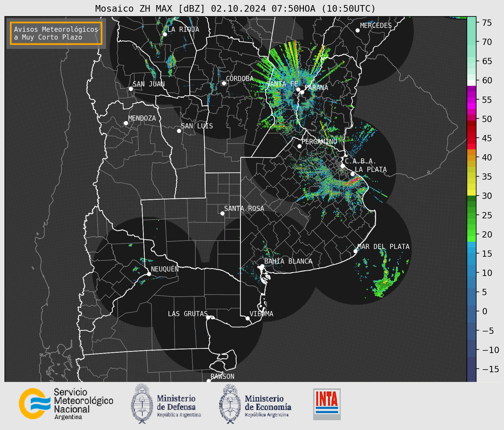The image size is (504, 430).
Task: Click the C.A.B.A. city label
Action: (360, 161)
